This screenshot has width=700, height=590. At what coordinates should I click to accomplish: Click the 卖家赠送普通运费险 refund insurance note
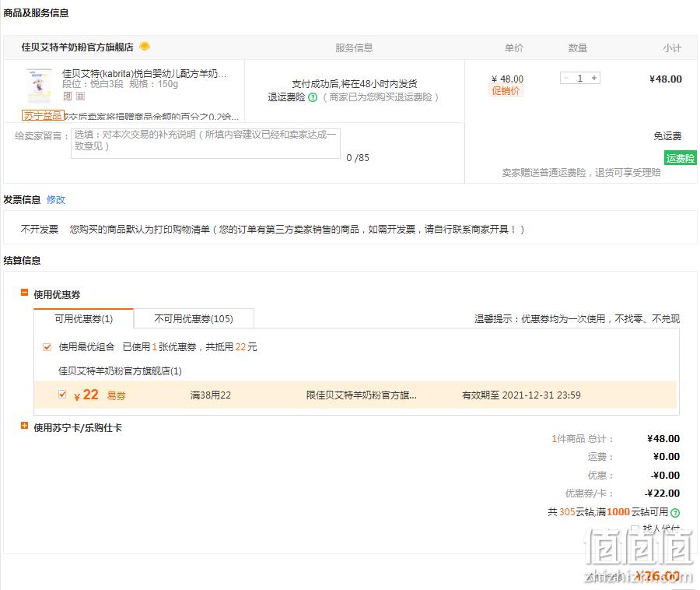pos(581,172)
